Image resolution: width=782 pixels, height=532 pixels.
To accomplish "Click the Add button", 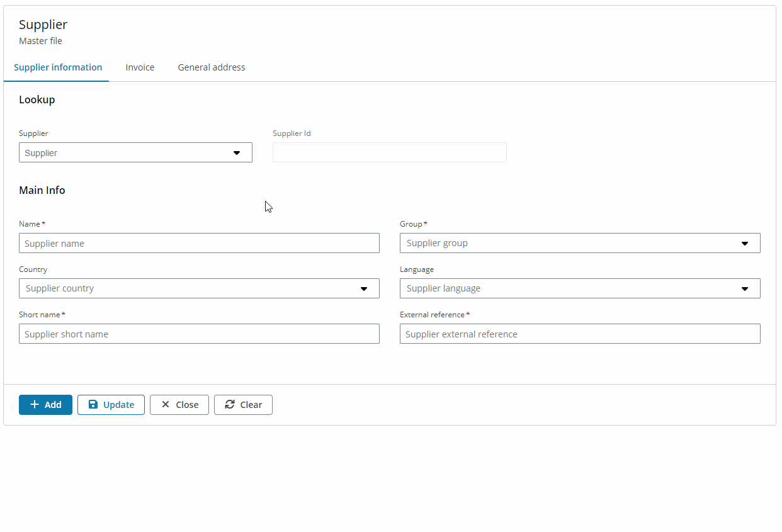I will 45,405.
